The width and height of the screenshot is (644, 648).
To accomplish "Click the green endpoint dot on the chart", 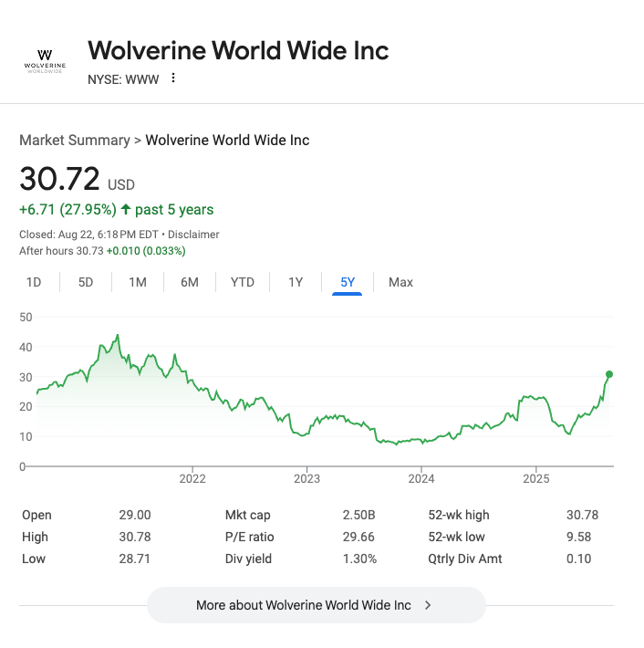I will 609,374.
